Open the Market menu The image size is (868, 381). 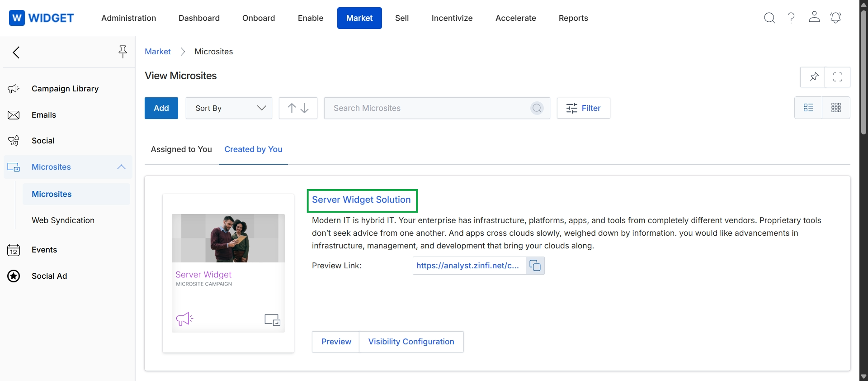[x=359, y=18]
